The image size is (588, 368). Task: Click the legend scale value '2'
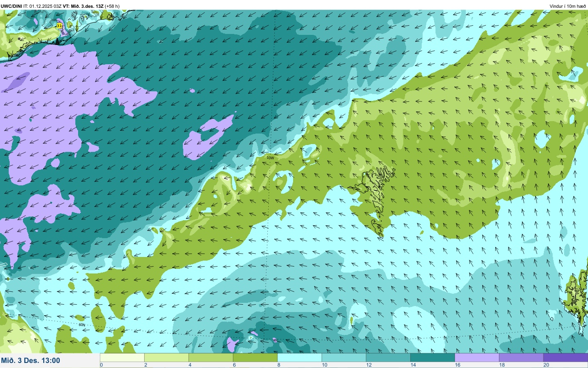tap(145, 365)
